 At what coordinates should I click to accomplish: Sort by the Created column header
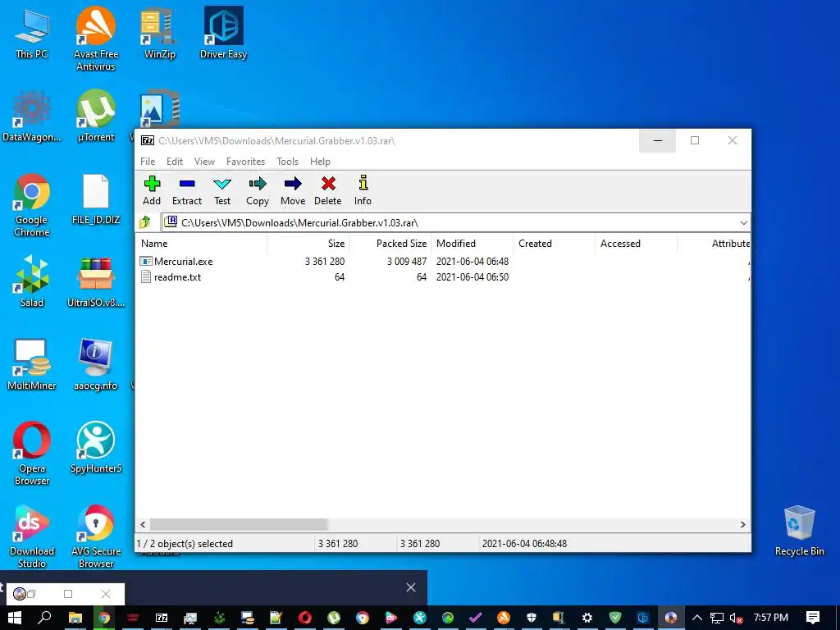pyautogui.click(x=554, y=243)
